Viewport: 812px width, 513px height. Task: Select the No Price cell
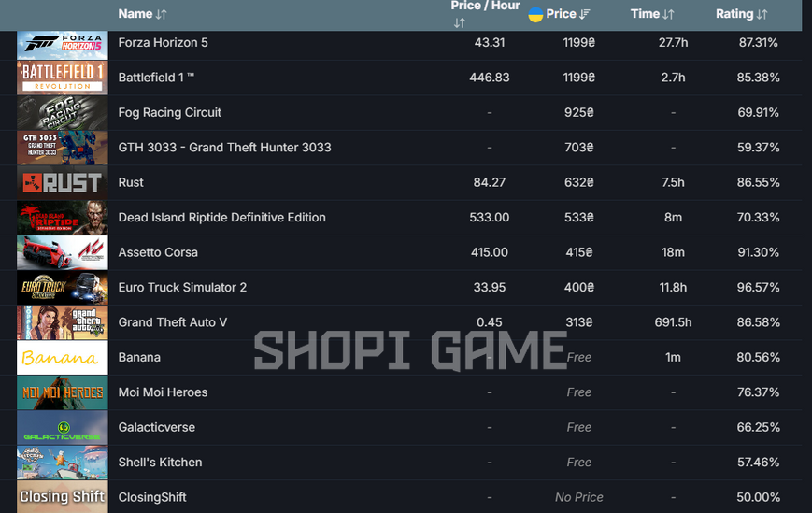click(579, 497)
